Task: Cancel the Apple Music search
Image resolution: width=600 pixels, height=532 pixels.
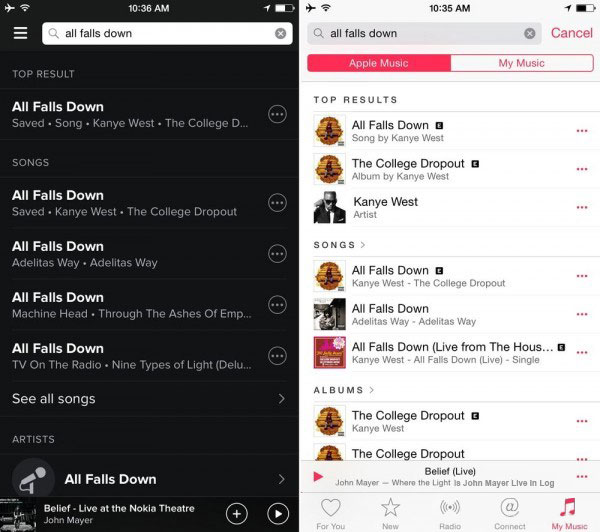Action: 572,33
